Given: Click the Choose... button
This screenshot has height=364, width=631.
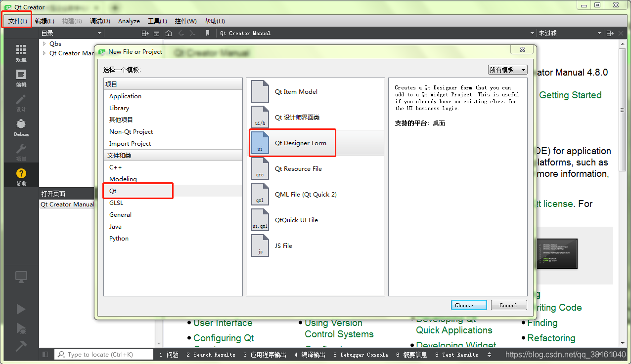Looking at the screenshot, I should click(x=468, y=305).
